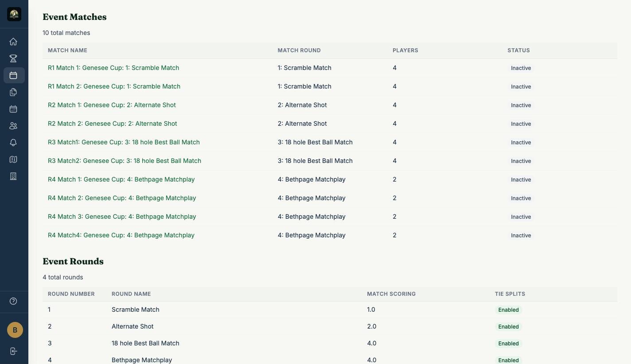Viewport: 631px width, 364px height.
Task: Click the Inactive badge for R1 Match 1
Action: pyautogui.click(x=521, y=68)
